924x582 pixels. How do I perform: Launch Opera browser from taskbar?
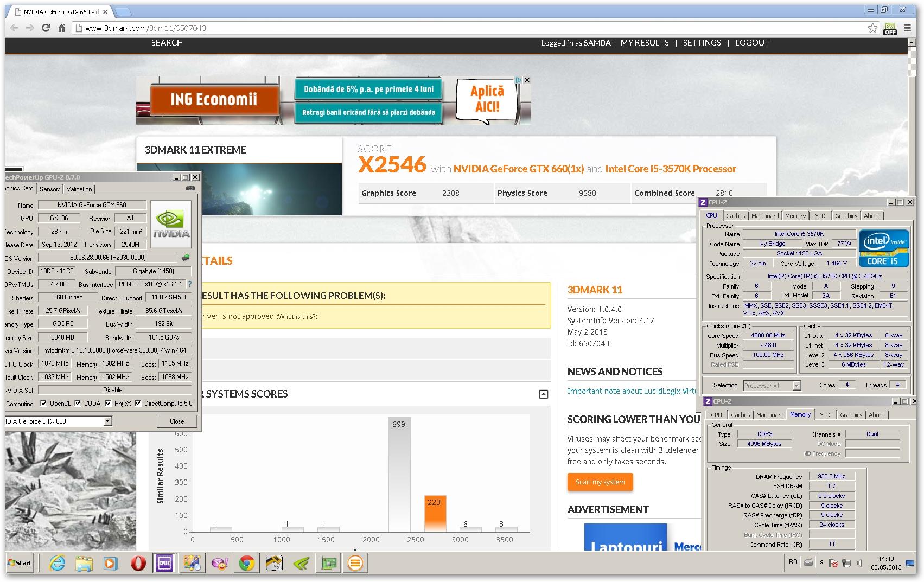coord(138,563)
